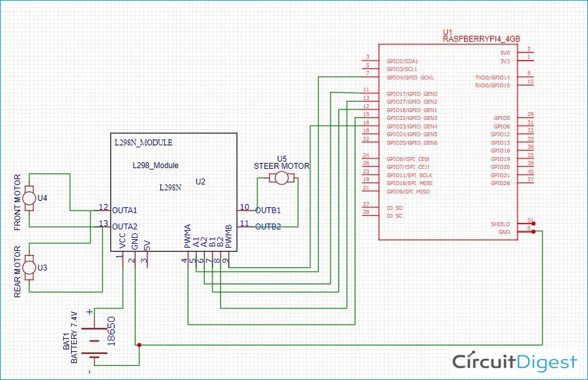The height and width of the screenshot is (380, 588).
Task: Click the OUTA2 pin label
Action: [x=125, y=227]
